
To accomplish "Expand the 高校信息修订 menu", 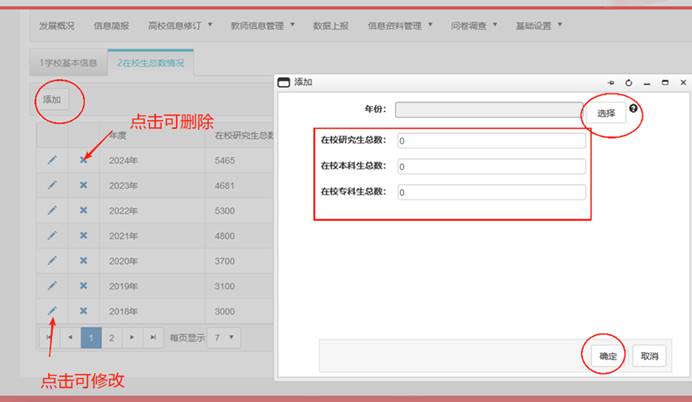I will 178,25.
